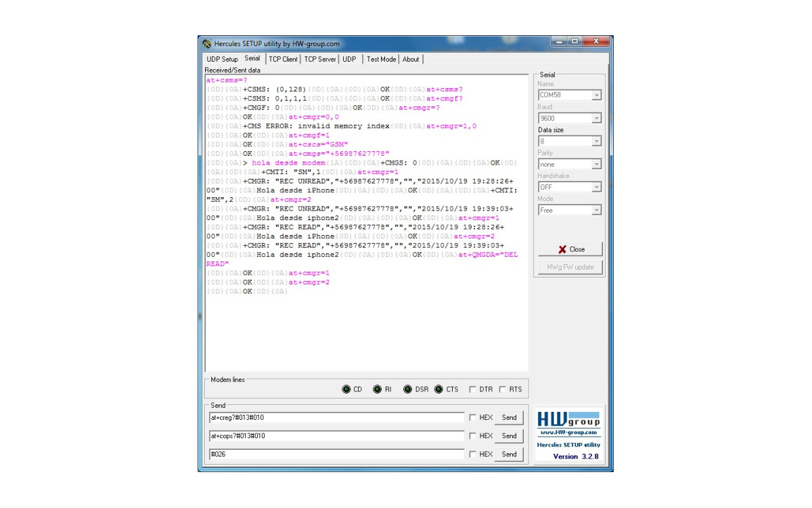This screenshot has height=508, width=812.
Task: Close the Hercules window
Action: (x=597, y=42)
